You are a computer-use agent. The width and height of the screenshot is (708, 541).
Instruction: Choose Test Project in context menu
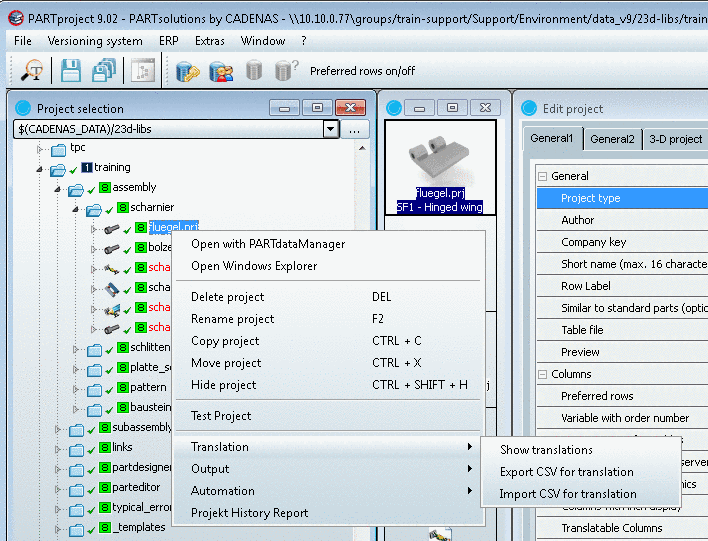(329, 416)
